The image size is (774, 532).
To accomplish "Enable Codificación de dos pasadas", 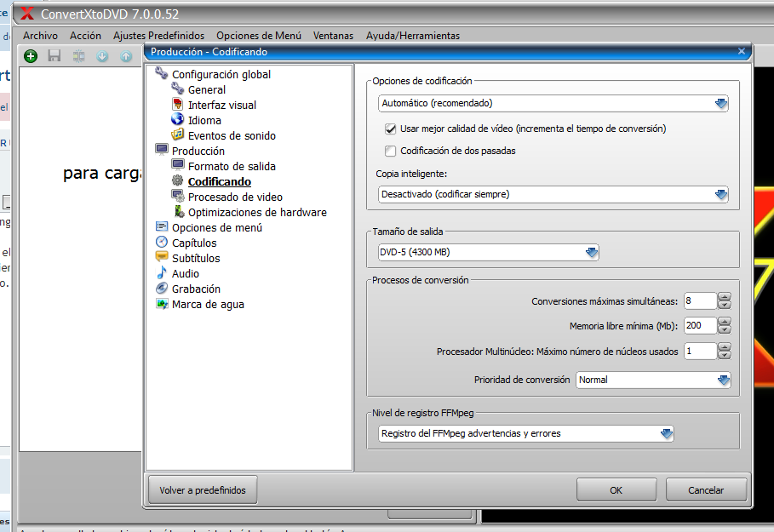I will 391,151.
